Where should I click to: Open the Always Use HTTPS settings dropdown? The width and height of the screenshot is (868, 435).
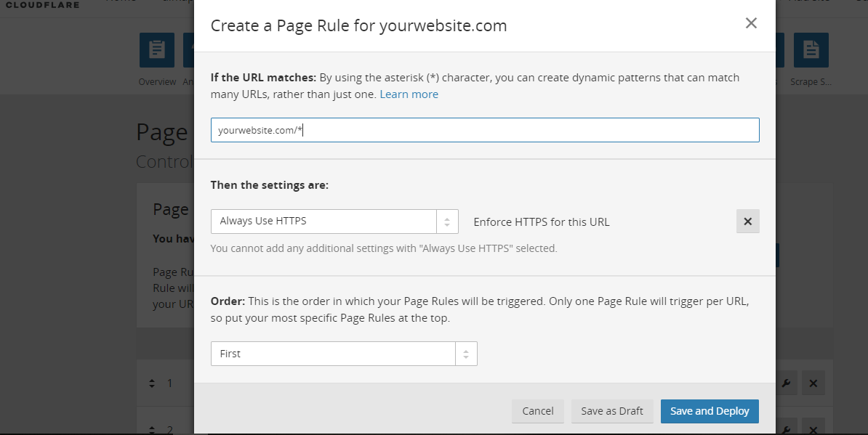tap(334, 221)
